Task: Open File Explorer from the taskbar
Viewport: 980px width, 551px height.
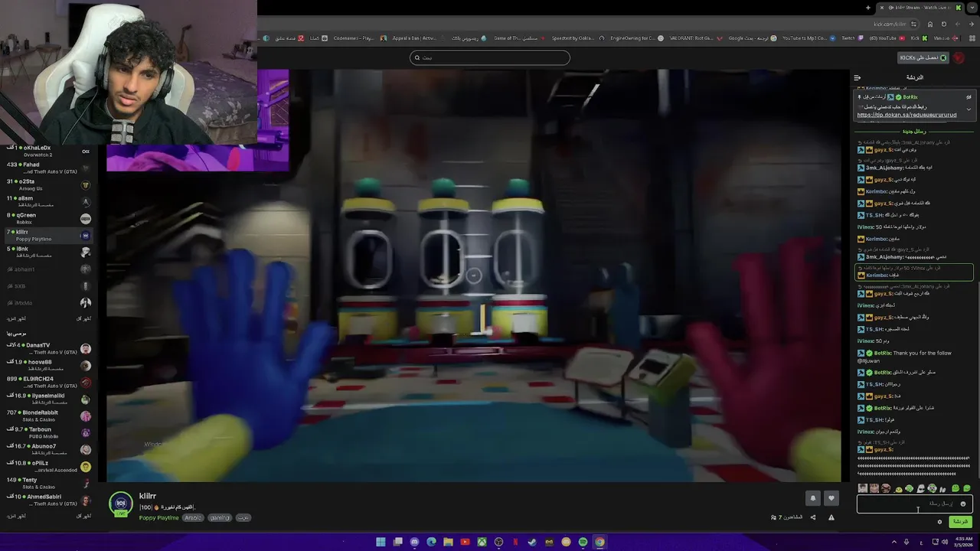Action: (448, 542)
